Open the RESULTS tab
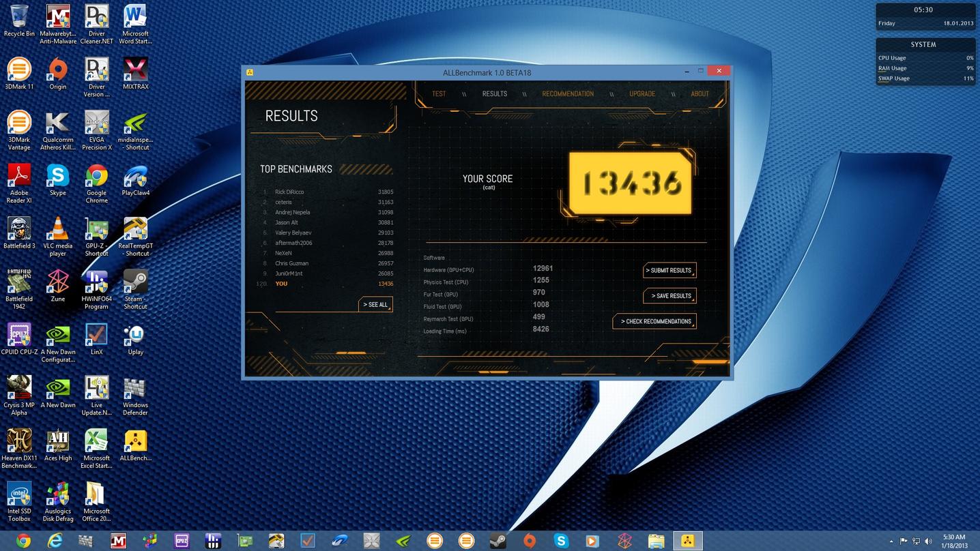 pos(495,94)
